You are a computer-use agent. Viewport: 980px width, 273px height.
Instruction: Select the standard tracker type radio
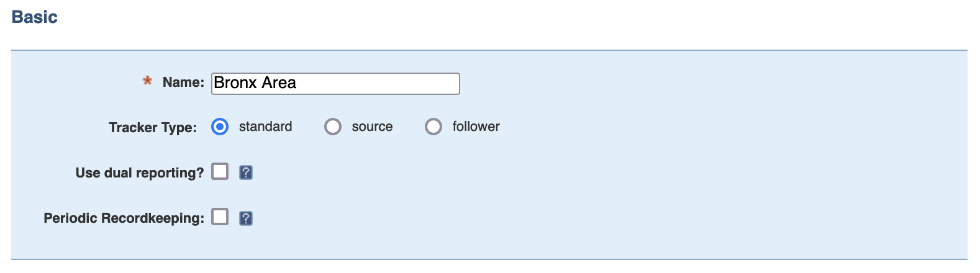pyautogui.click(x=220, y=127)
